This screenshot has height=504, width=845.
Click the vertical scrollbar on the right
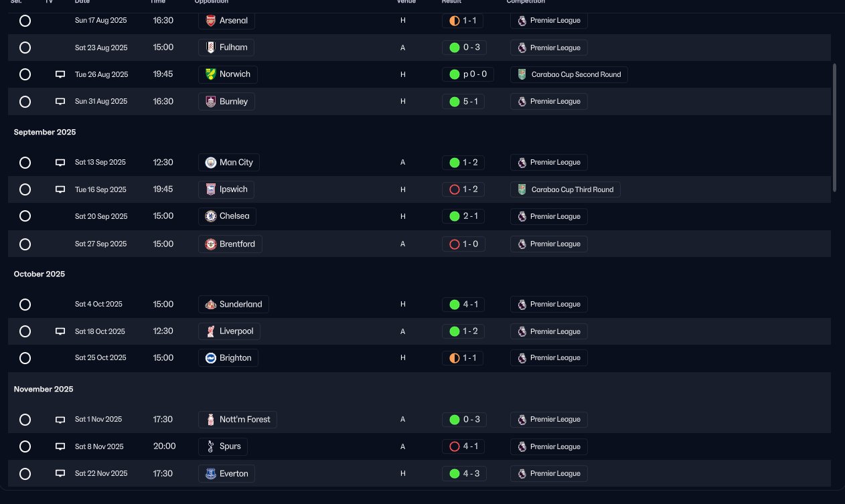(834, 127)
